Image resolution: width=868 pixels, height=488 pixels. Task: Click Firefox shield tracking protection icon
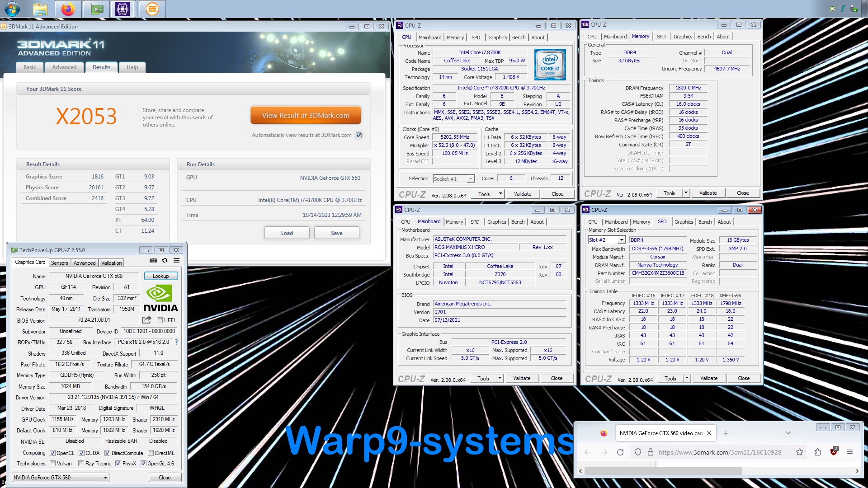click(x=638, y=452)
